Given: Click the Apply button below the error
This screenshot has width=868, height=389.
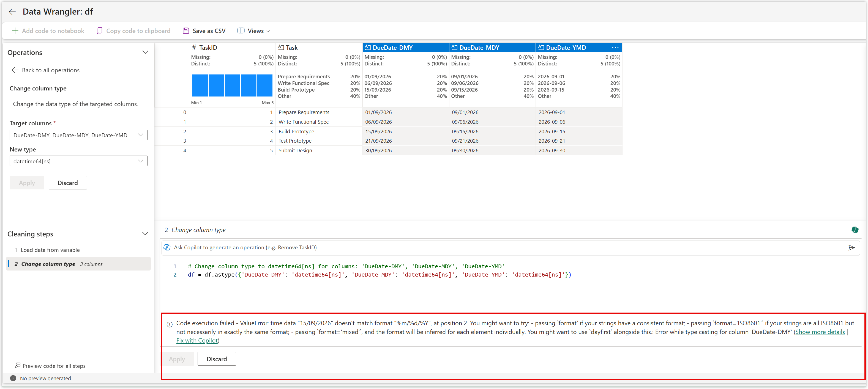Looking at the screenshot, I should click(177, 359).
